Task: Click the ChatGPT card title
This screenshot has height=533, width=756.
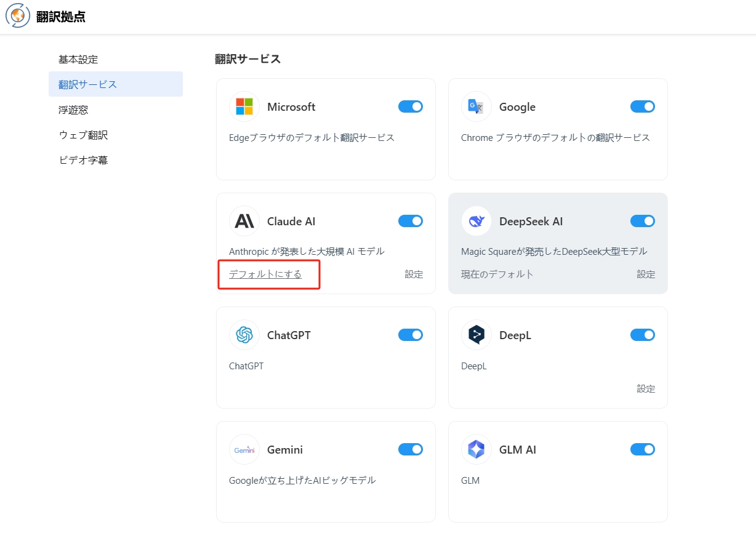Action: tap(289, 335)
